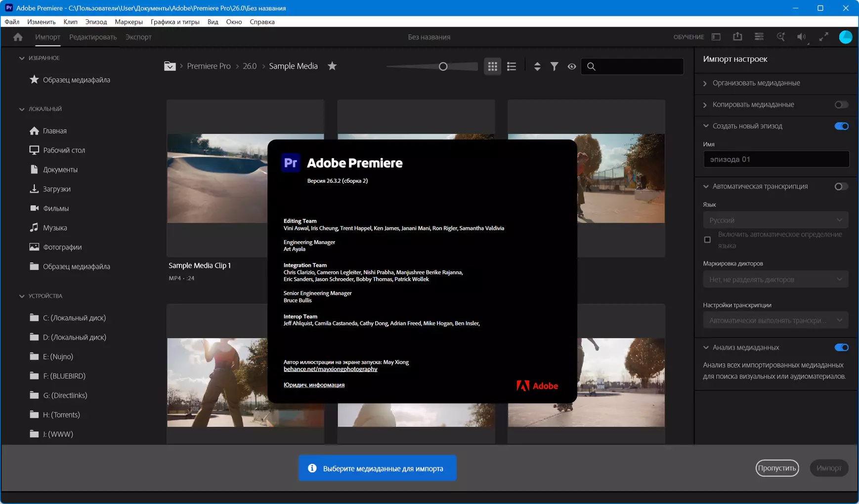This screenshot has height=504, width=859.
Task: Toggle full screen video output icon
Action: (x=823, y=37)
